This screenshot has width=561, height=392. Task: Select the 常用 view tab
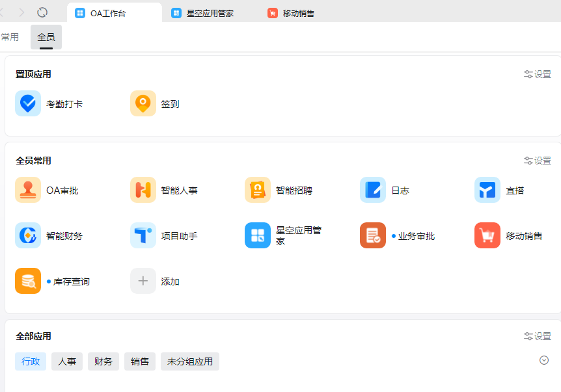tap(10, 37)
